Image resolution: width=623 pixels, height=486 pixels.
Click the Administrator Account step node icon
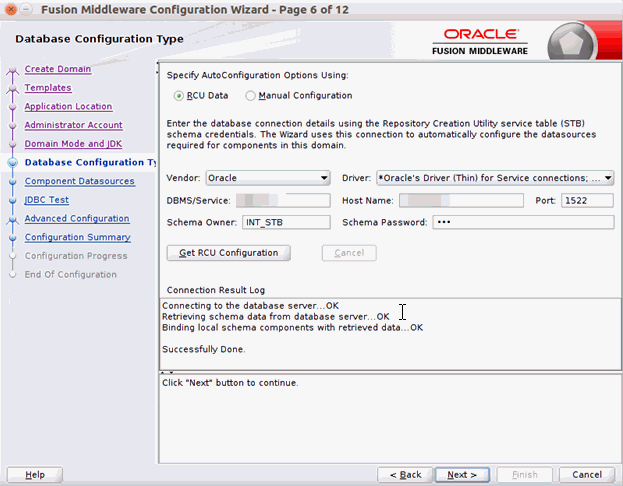13,125
